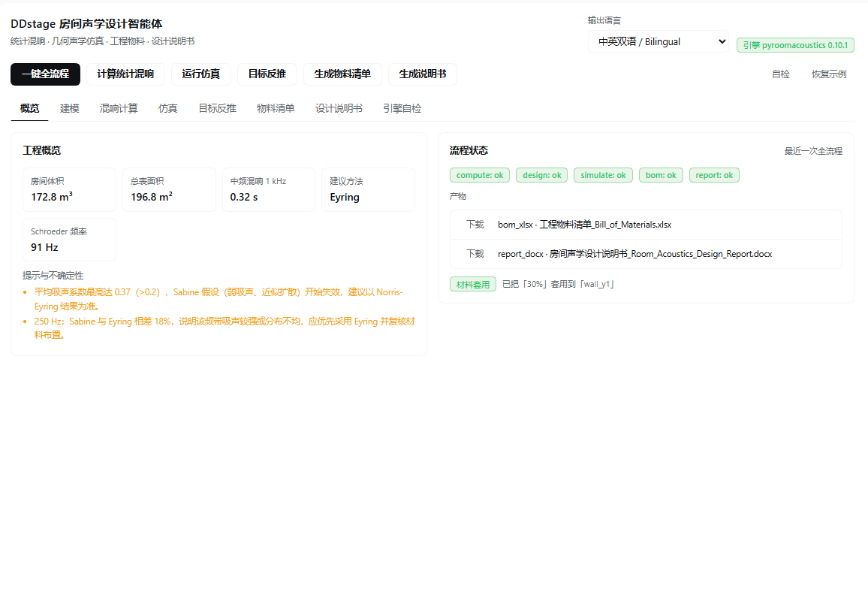
Task: Generate bill with 生成物料清单
Action: click(342, 74)
